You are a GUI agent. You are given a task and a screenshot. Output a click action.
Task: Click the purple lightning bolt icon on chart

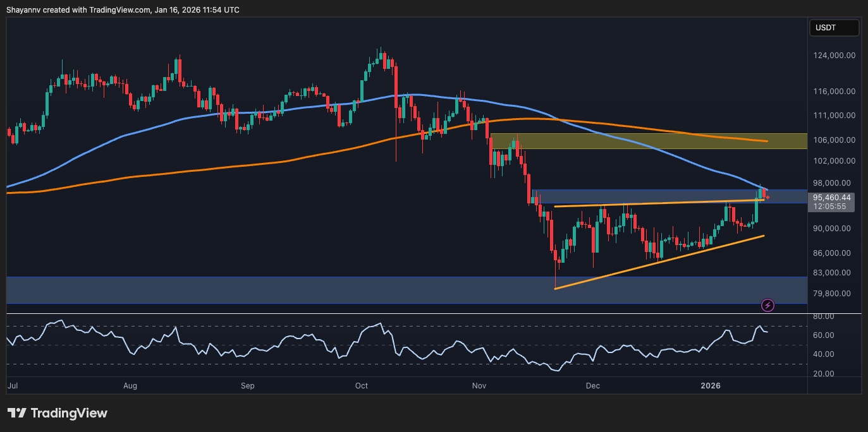[767, 305]
